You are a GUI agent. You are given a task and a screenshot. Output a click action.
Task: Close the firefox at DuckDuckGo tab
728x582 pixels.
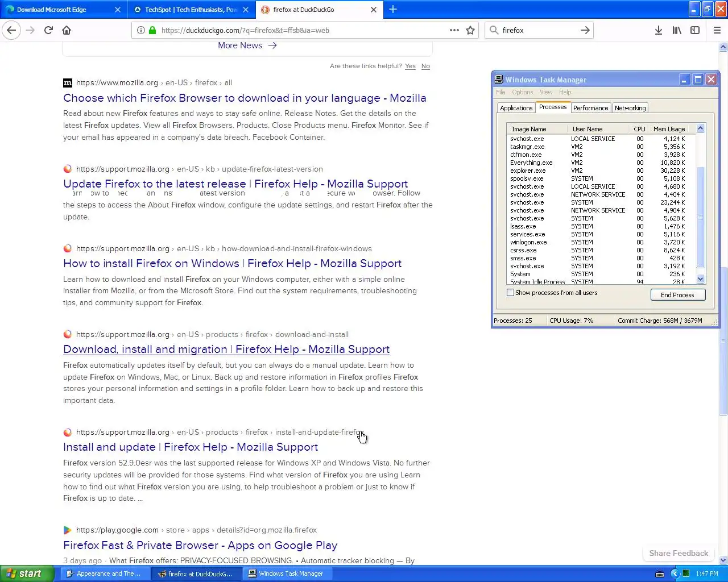tap(374, 10)
